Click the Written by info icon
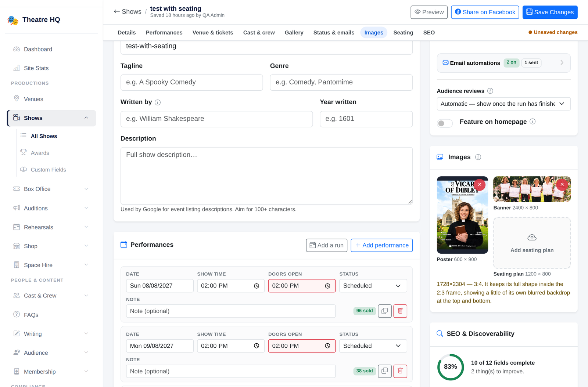This screenshot has width=588, height=387. [x=158, y=102]
